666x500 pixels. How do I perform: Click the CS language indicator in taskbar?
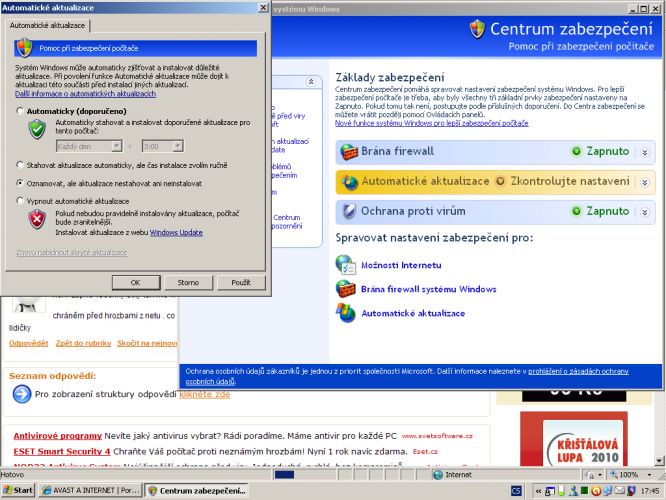pyautogui.click(x=516, y=491)
